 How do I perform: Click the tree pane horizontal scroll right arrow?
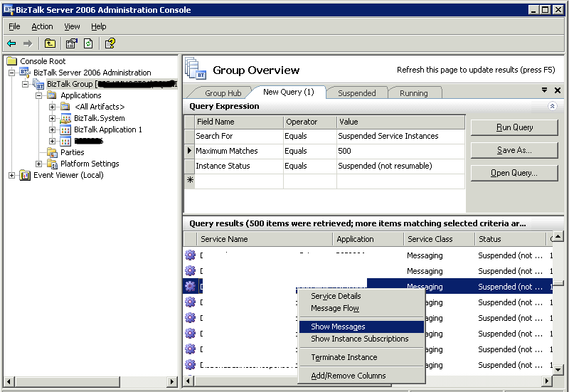click(x=172, y=381)
